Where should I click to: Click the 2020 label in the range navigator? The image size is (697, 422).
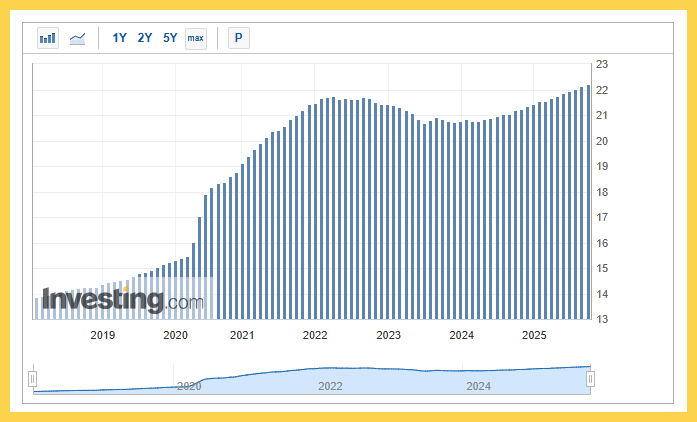coord(189,385)
